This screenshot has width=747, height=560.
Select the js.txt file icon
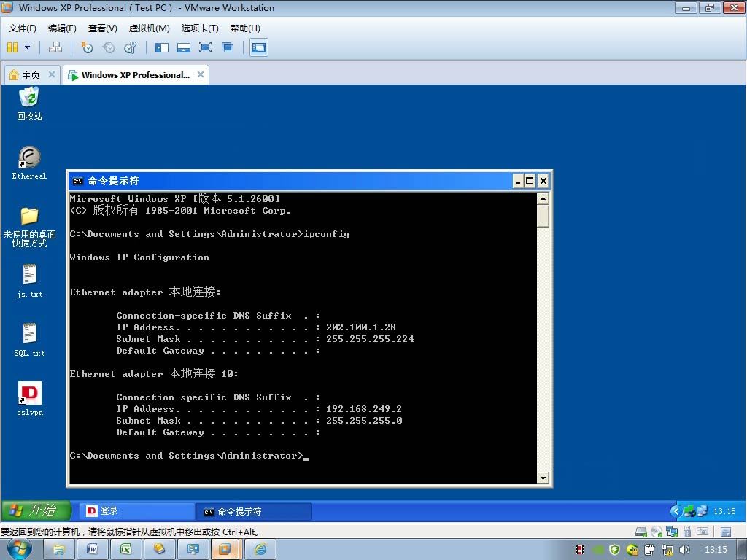(29, 281)
